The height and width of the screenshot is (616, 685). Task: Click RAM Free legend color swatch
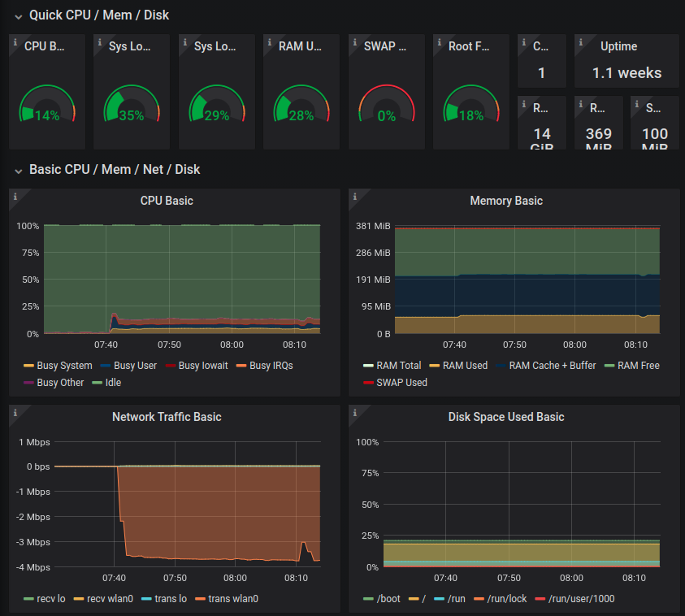tap(609, 366)
